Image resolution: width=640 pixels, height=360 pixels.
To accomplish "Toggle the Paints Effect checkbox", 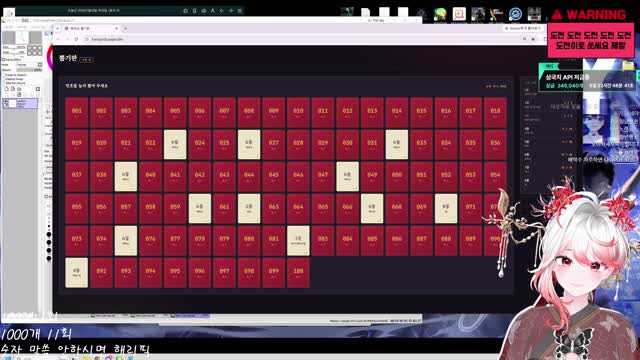I will pyautogui.click(x=3, y=60).
